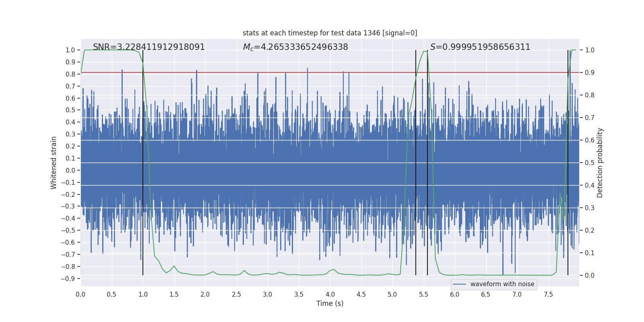Select the SNR=3.228411912918091 annotation

149,47
